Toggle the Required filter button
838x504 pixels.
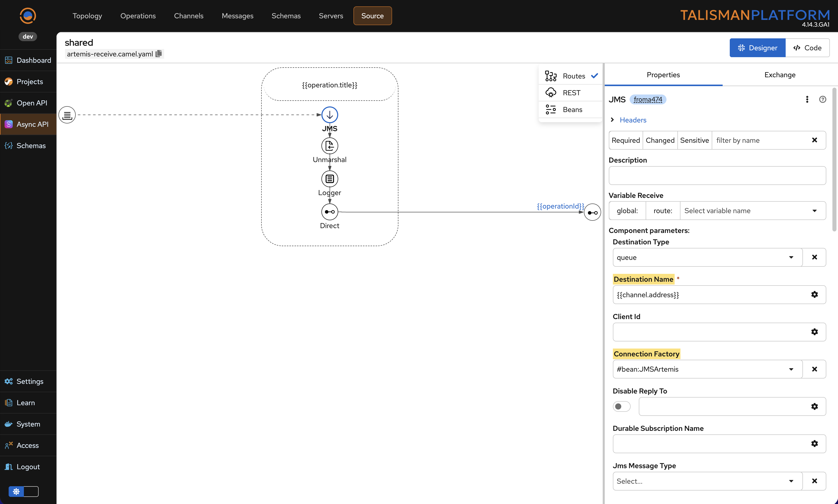[625, 140]
